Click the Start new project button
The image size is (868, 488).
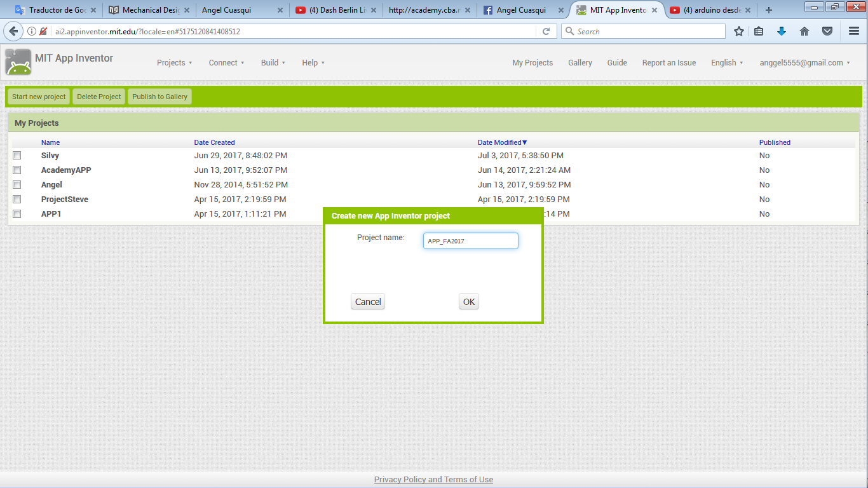39,97
